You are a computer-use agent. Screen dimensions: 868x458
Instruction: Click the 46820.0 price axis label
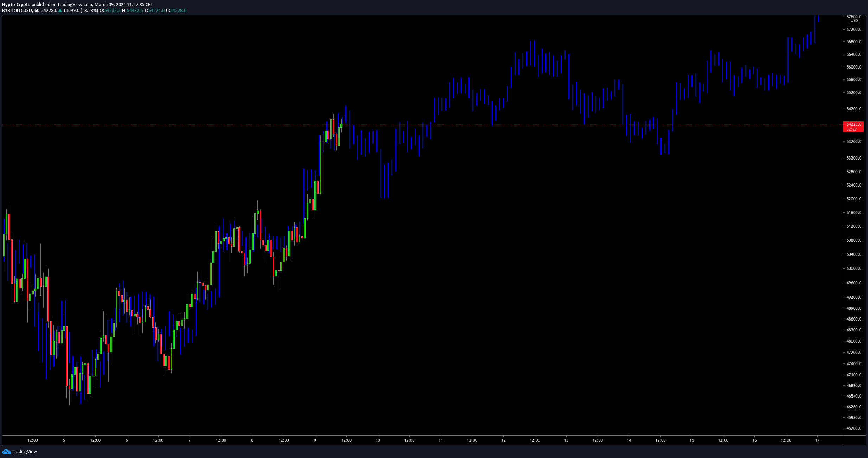(854, 386)
